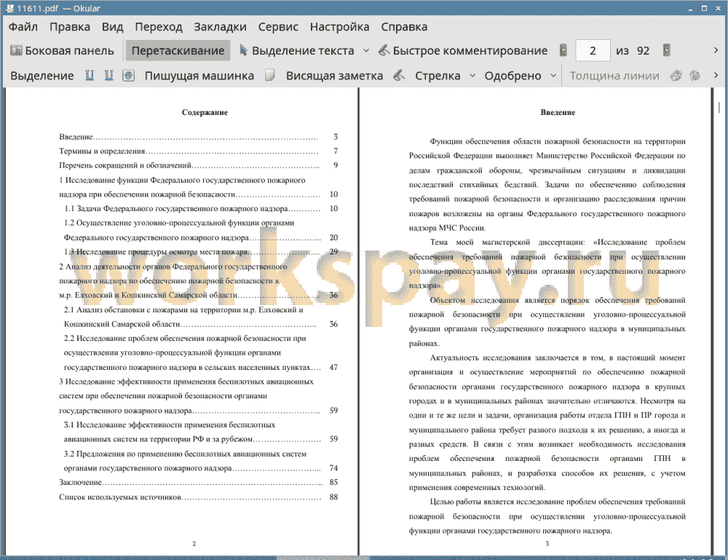
Task: Open dropdown arrow next to Выделение текста
Action: point(366,51)
